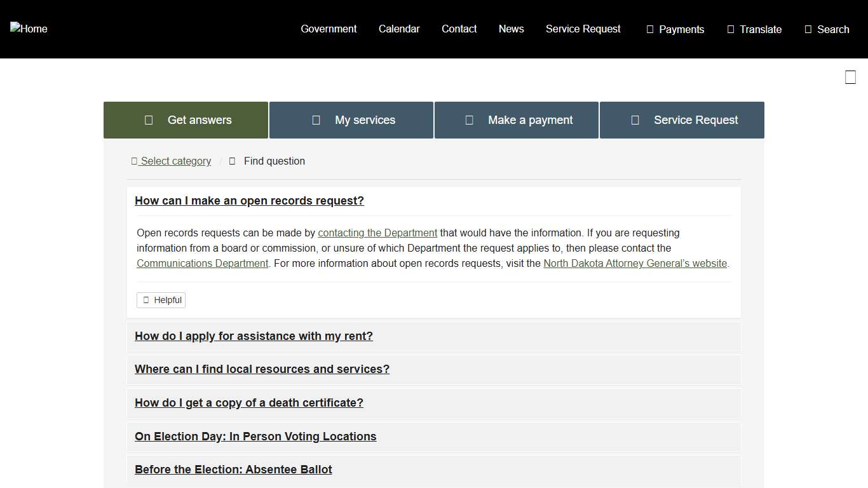The image size is (868, 488).
Task: Click the Make a payment tab icon
Action: tap(469, 119)
